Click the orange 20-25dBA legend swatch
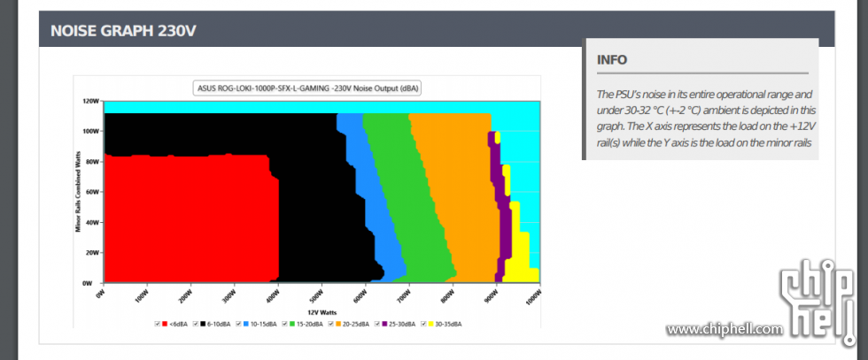This screenshot has width=868, height=360. point(338,324)
